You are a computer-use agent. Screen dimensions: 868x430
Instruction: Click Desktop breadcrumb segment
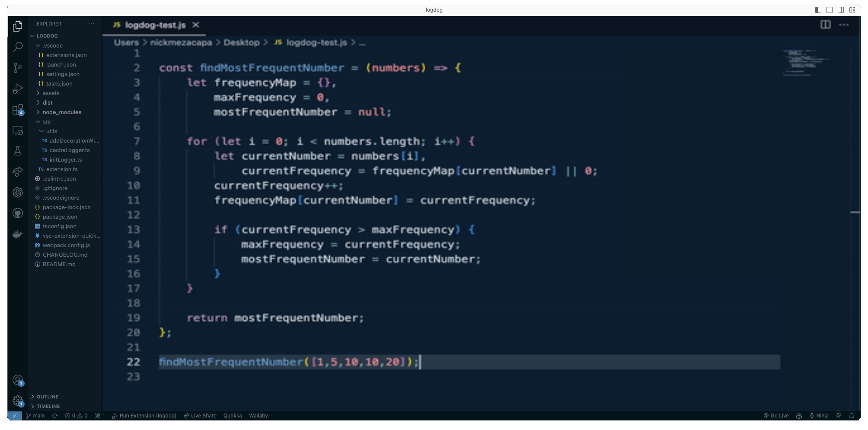pyautogui.click(x=241, y=42)
